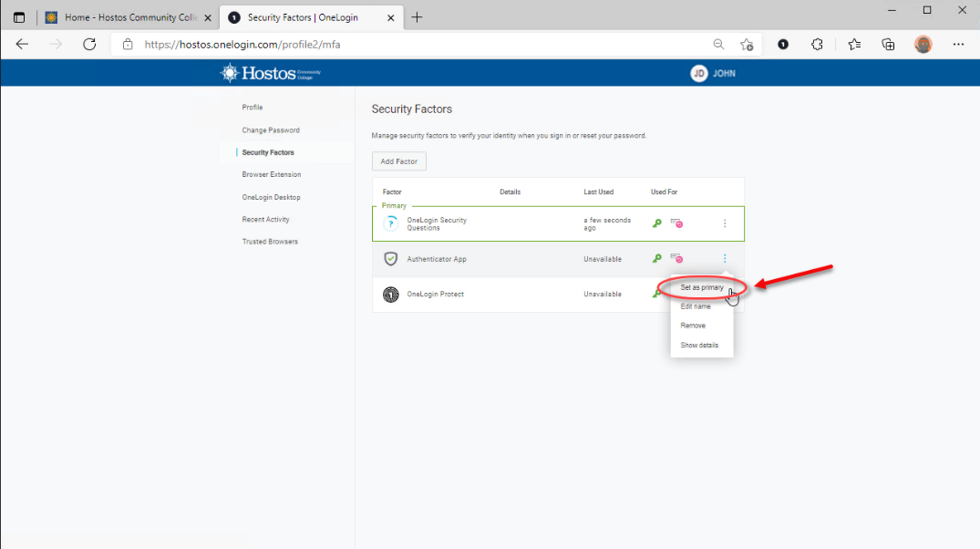
Task: Reload the page with refresh button
Action: 89,44
